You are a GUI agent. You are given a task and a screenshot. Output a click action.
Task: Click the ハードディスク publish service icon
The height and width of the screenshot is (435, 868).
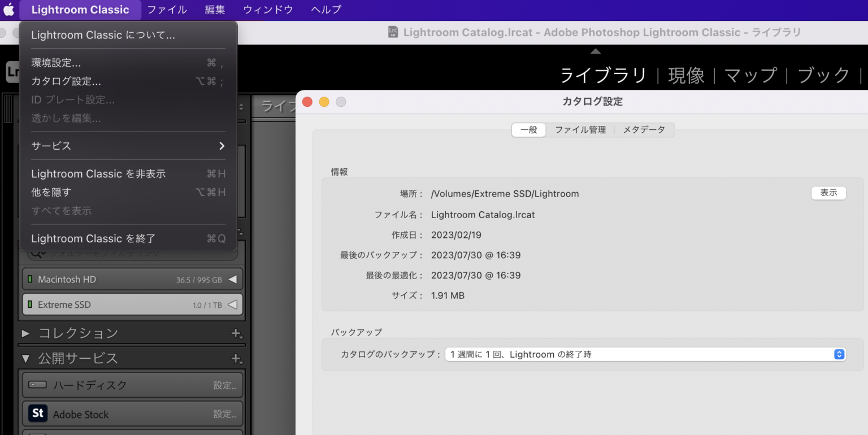pyautogui.click(x=36, y=385)
